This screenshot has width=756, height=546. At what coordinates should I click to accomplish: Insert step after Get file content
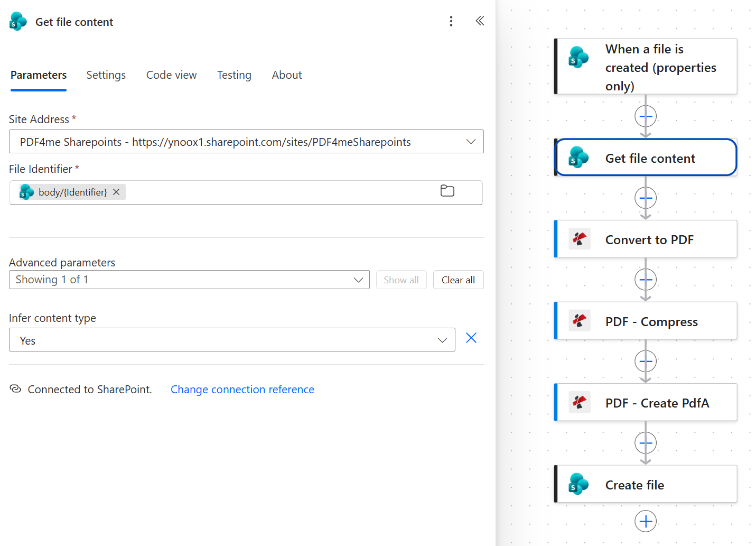point(646,198)
